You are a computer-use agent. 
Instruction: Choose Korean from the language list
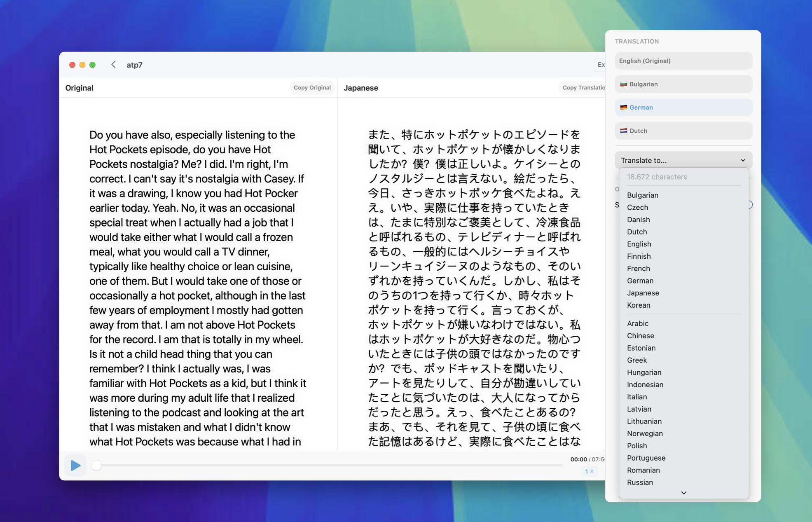683,305
